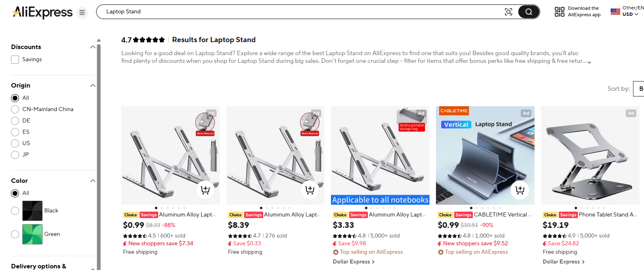644x270 pixels.
Task: Add the $8.39 aluminum stand to cart
Action: click(x=310, y=190)
